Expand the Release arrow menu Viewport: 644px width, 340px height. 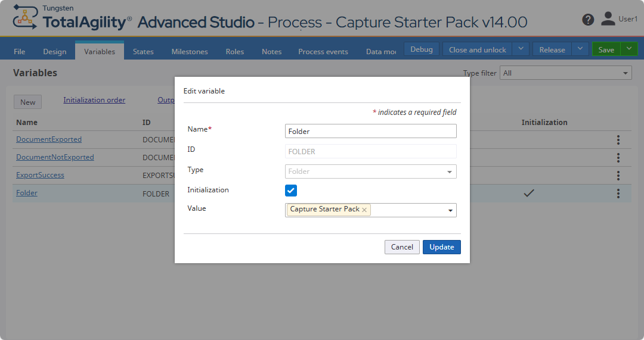click(580, 49)
